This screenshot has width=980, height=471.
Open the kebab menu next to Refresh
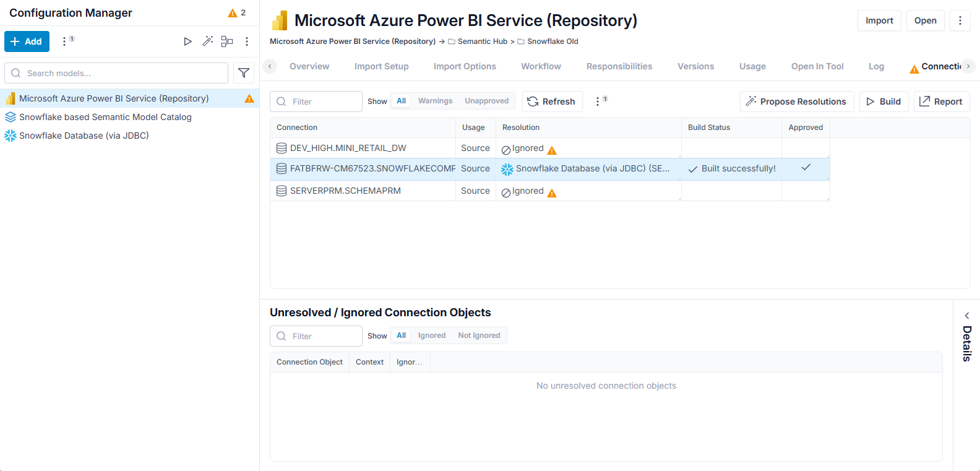pyautogui.click(x=598, y=102)
